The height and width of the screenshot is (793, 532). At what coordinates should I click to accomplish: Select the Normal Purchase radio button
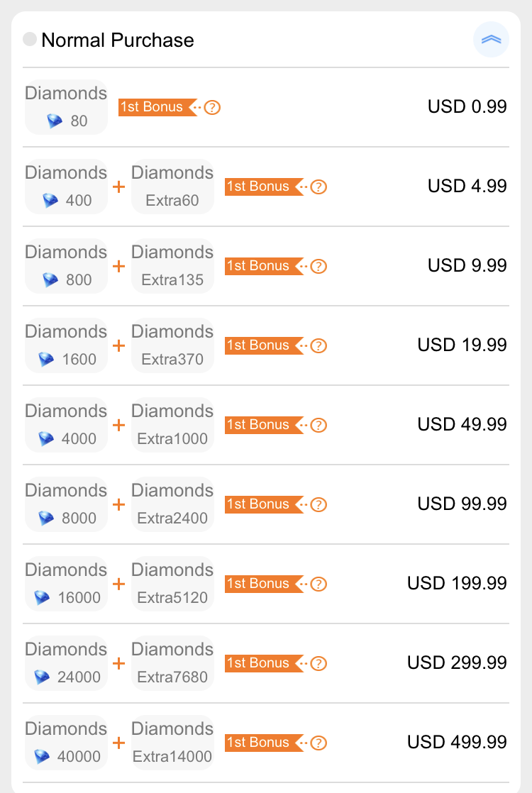30,39
